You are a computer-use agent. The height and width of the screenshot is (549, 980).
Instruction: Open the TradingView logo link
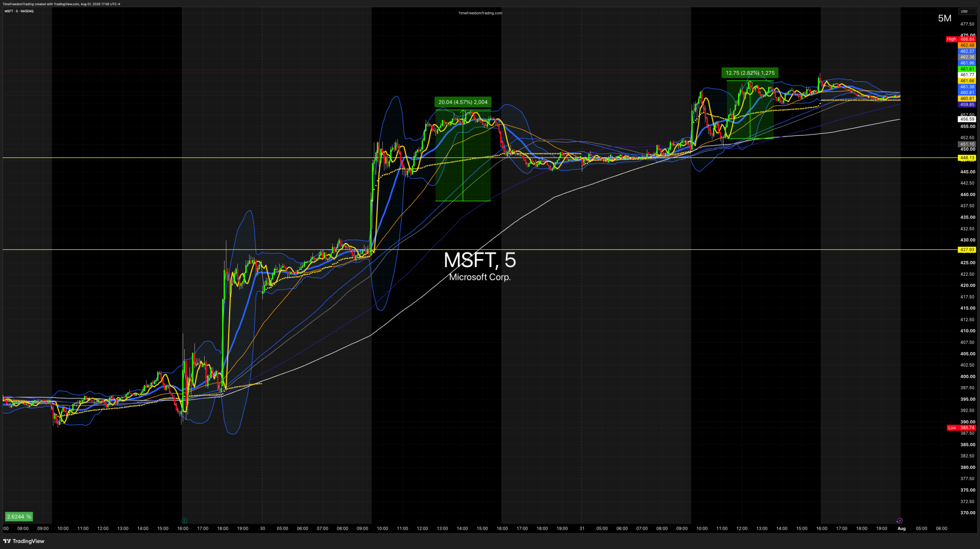click(x=24, y=541)
